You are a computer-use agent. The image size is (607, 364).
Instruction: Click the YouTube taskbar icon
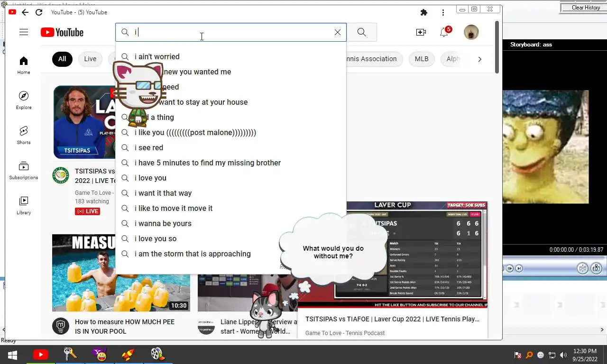pyautogui.click(x=40, y=355)
